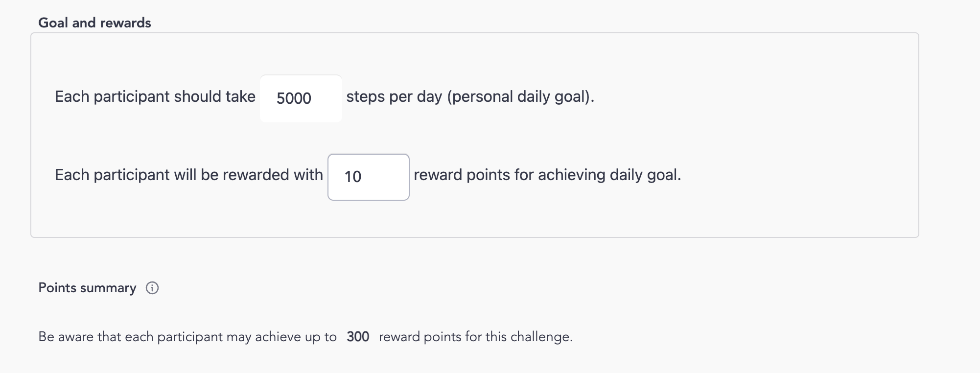The image size is (980, 373).
Task: Click the word "summary" next to info icon
Action: 108,288
